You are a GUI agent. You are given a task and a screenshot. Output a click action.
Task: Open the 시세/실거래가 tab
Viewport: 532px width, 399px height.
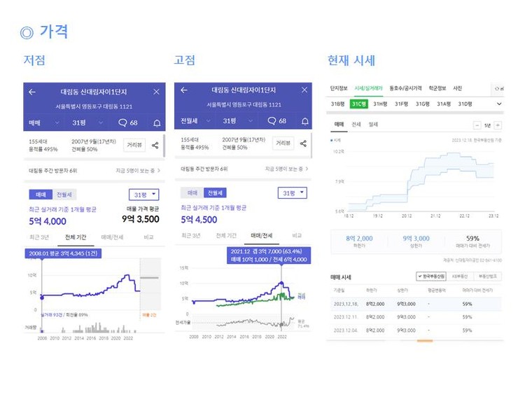368,88
